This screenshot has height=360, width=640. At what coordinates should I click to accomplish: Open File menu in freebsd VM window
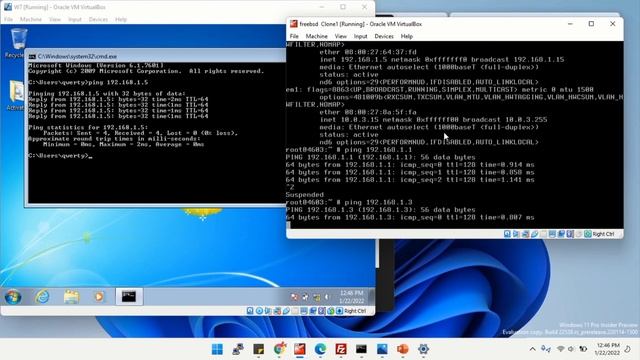(294, 36)
